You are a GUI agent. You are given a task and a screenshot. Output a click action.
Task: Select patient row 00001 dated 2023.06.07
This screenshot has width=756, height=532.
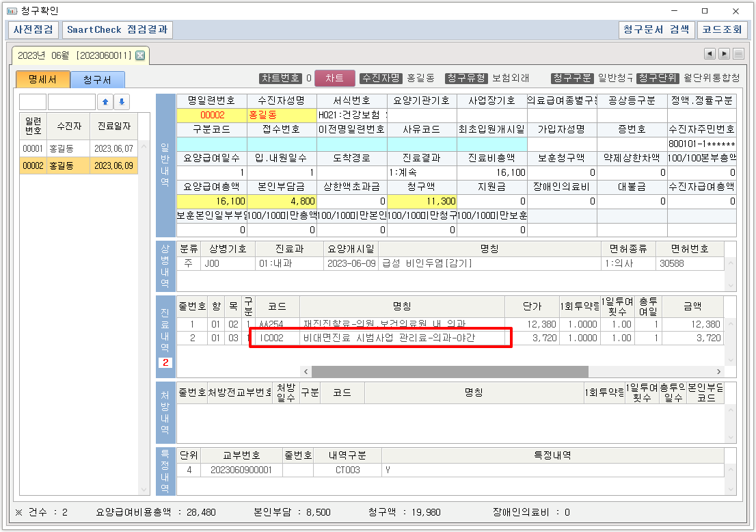click(x=79, y=148)
